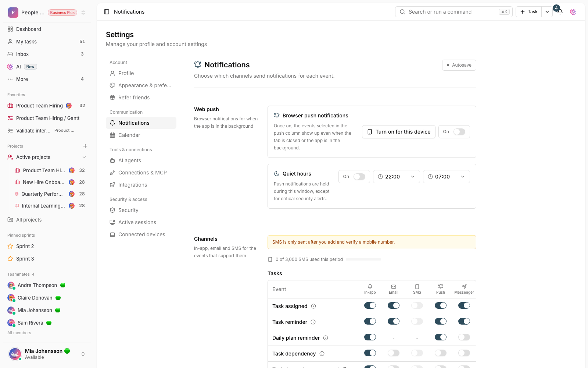Viewport: 588px width, 368px height.
Task: Open Active sessions settings
Action: click(141, 222)
